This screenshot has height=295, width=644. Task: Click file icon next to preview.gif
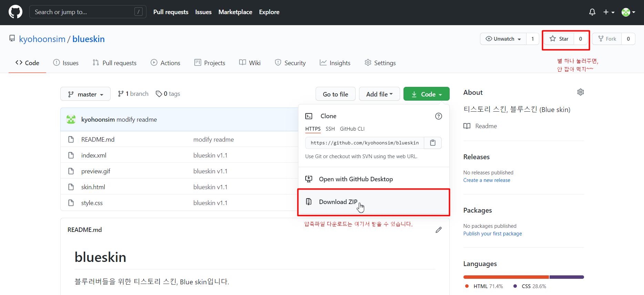pyautogui.click(x=71, y=171)
